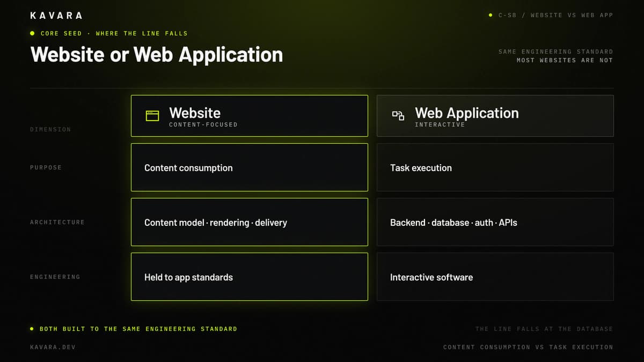Click the 'MOST WEBSITES ARE NOT' text
This screenshot has height=362, width=644.
coord(565,60)
